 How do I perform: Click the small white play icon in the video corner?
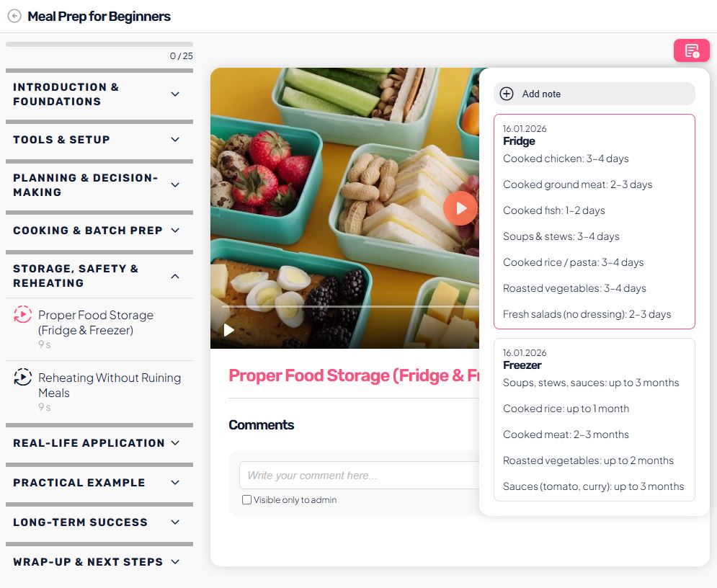[x=229, y=330]
